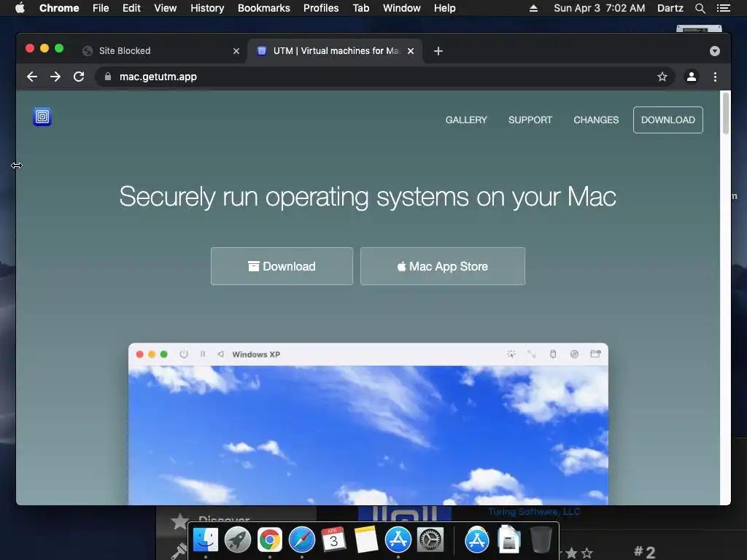Viewport: 747px width, 560px height.
Task: Open the Bookmarks menu
Action: (x=264, y=8)
